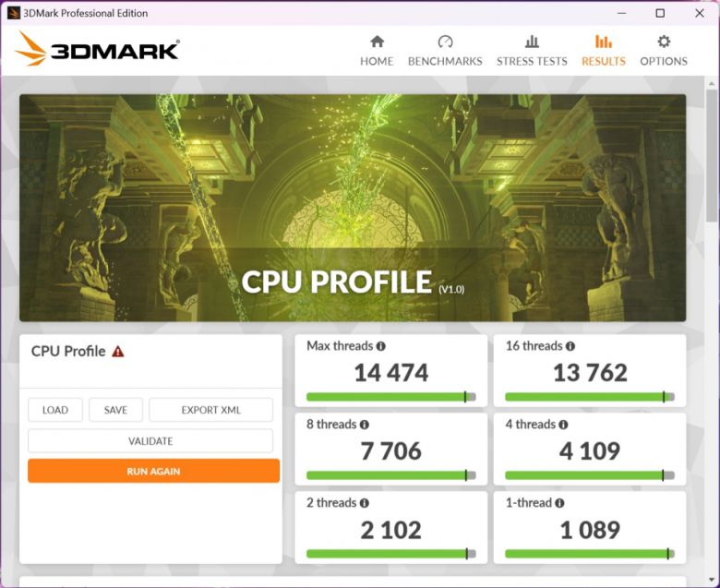Screen dimensions: 720x588
Task: Click info icon next to 8 threads
Action: [x=365, y=425]
